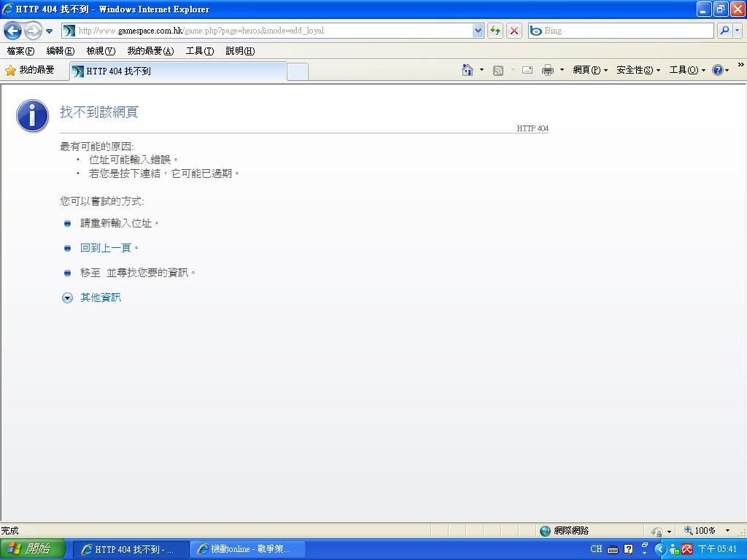Click the Print icon
This screenshot has height=560, width=747.
click(x=548, y=71)
